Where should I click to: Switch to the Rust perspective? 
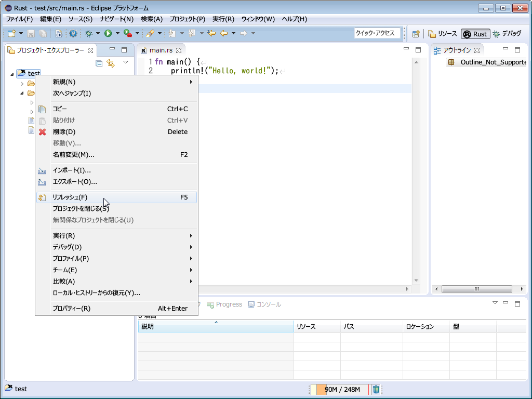coord(475,34)
